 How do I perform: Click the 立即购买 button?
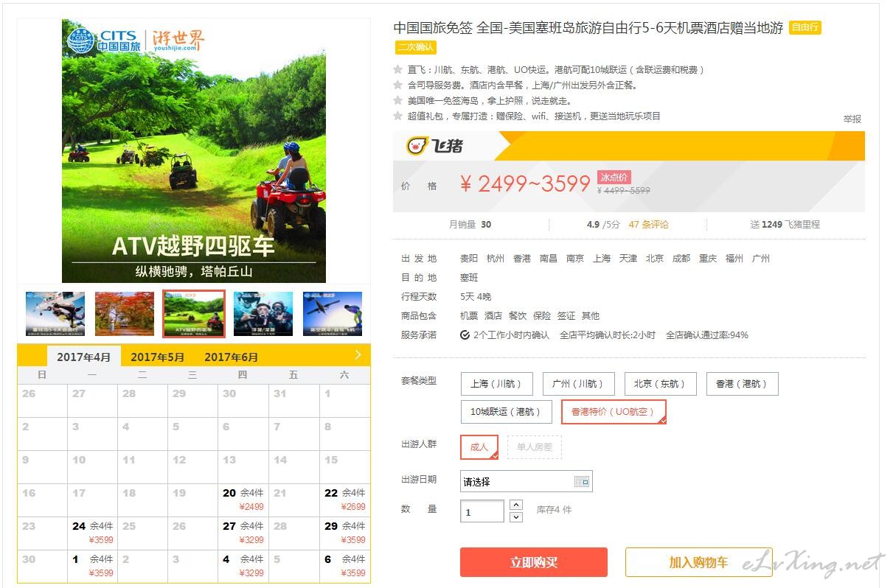tap(534, 562)
